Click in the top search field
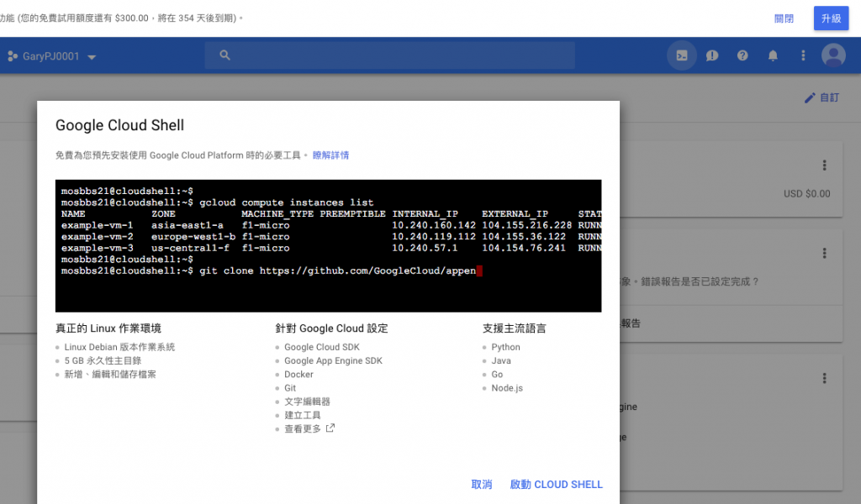This screenshot has height=504, width=861. click(x=390, y=55)
